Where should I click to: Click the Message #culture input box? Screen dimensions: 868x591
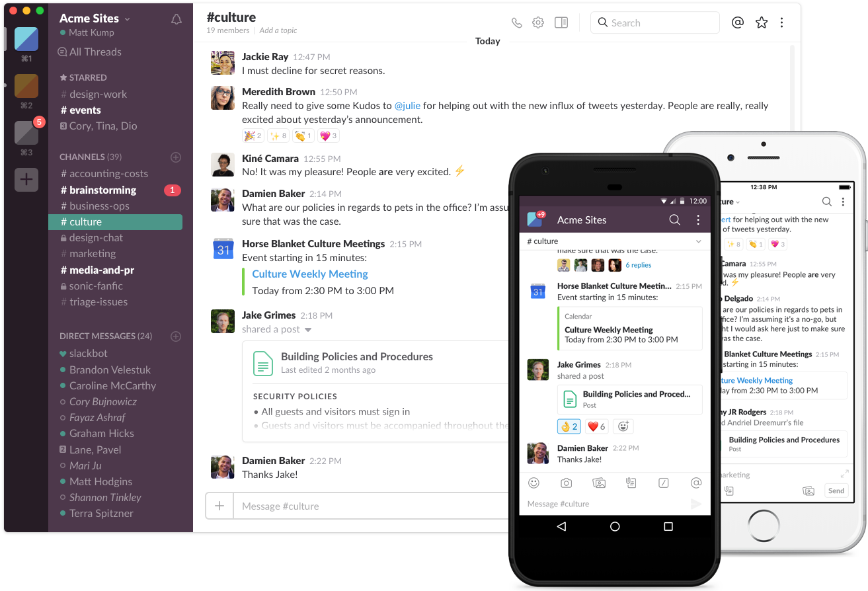coord(372,506)
